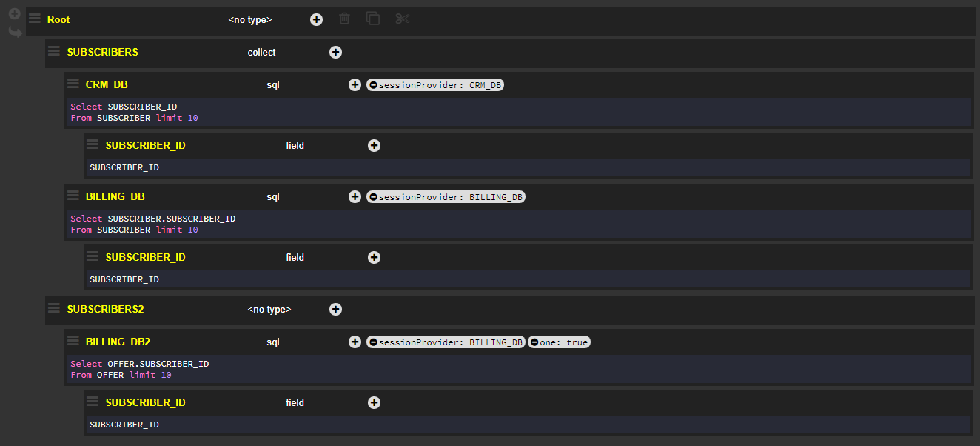Viewport: 980px width, 446px height.
Task: Open the 'collect' type selector for SUBSCRIBERS
Action: (x=261, y=53)
